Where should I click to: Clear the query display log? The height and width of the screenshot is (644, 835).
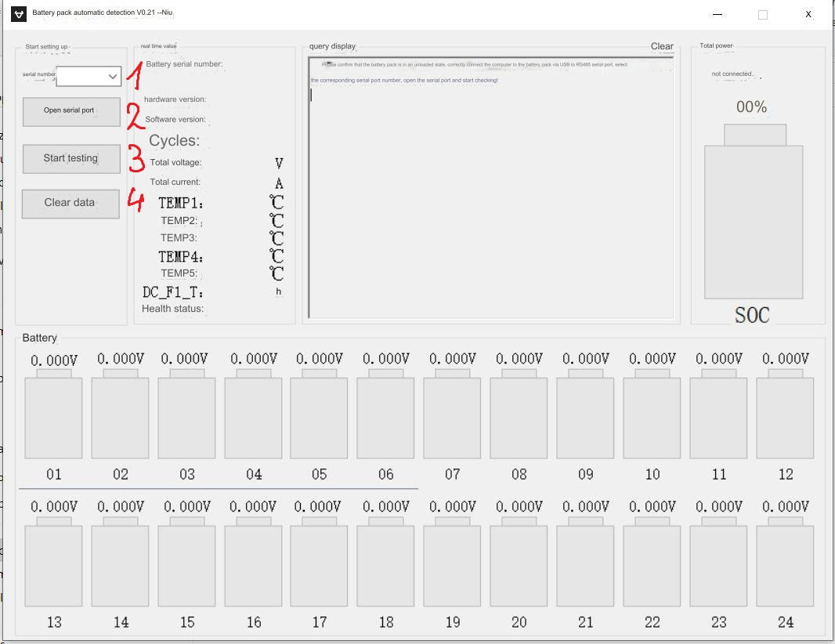pos(662,46)
